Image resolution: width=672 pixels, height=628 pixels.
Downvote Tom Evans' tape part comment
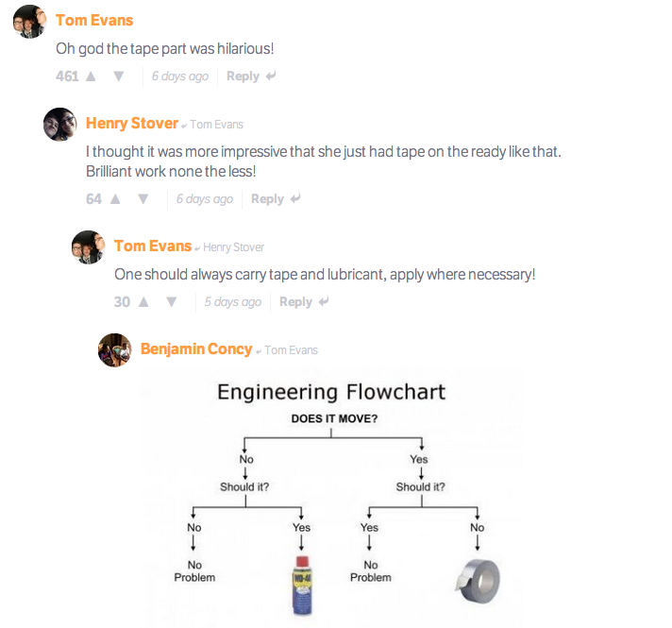[119, 76]
